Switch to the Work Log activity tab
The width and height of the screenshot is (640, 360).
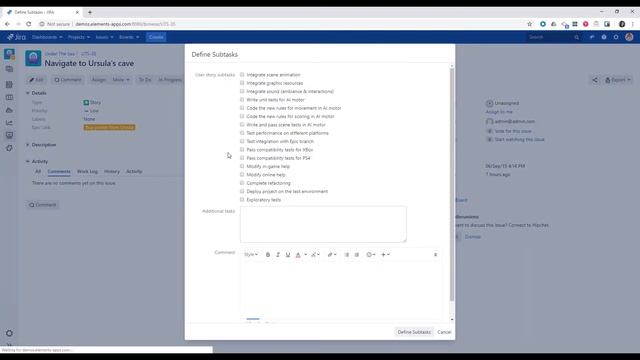[x=87, y=171]
